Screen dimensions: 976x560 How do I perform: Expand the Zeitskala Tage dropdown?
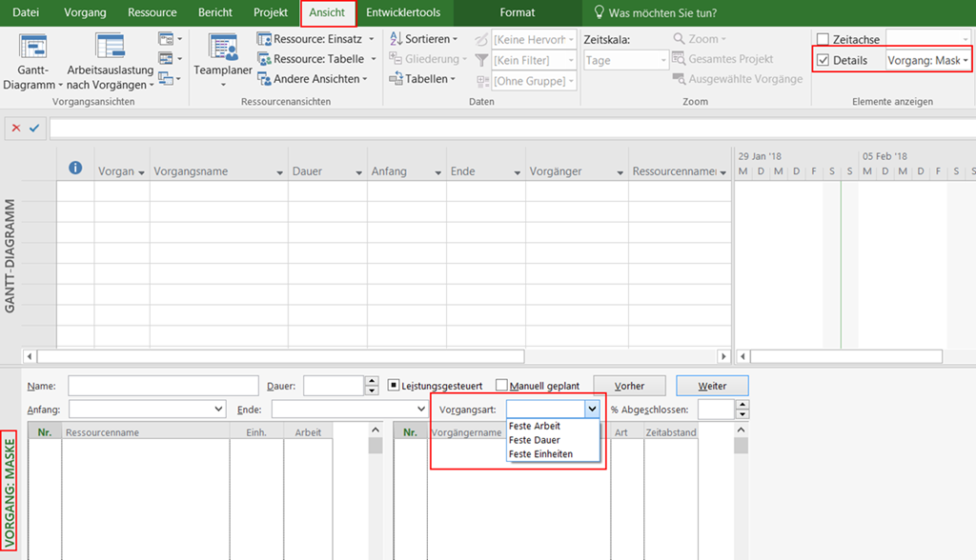pyautogui.click(x=663, y=61)
